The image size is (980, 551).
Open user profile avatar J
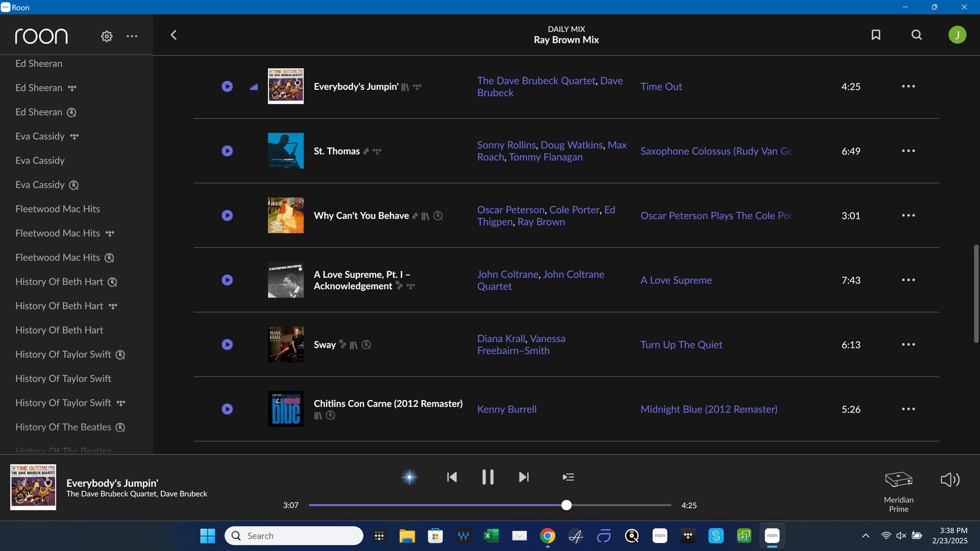[x=957, y=35]
